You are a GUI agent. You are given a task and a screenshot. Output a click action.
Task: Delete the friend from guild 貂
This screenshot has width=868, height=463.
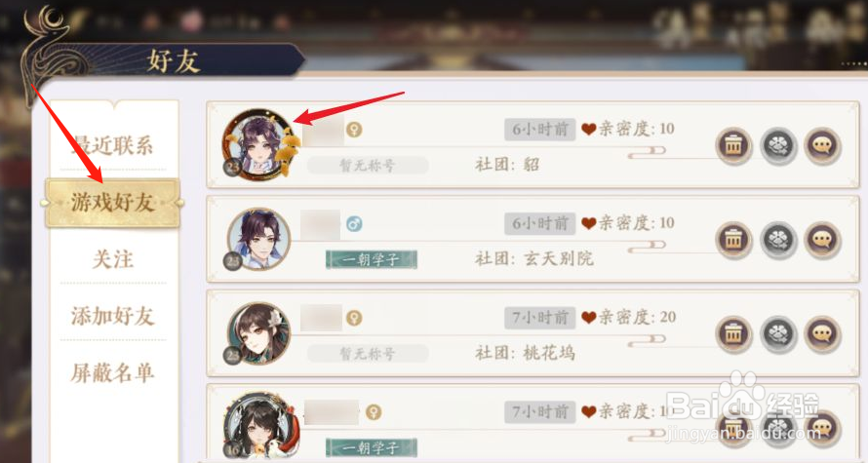(x=733, y=146)
